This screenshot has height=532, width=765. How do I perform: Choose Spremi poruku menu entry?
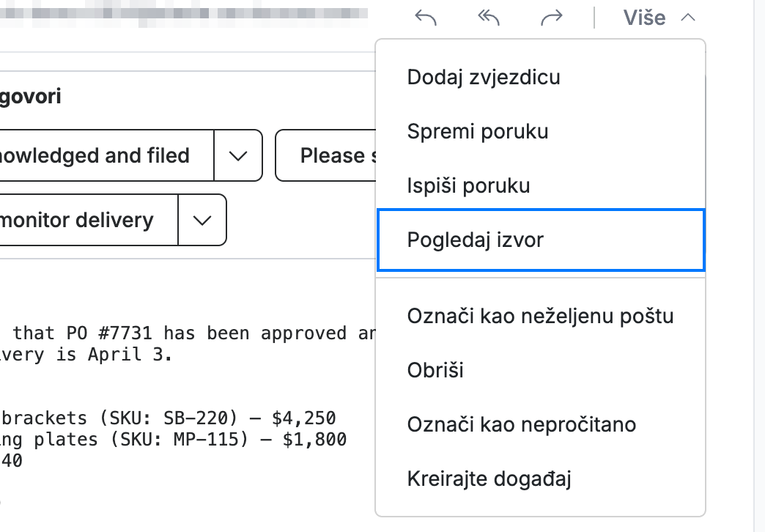pyautogui.click(x=541, y=131)
